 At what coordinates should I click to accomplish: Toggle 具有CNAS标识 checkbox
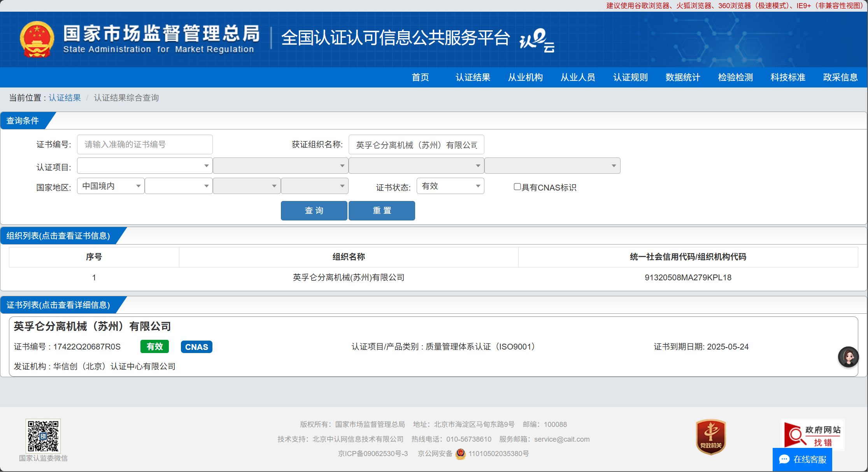pyautogui.click(x=517, y=187)
